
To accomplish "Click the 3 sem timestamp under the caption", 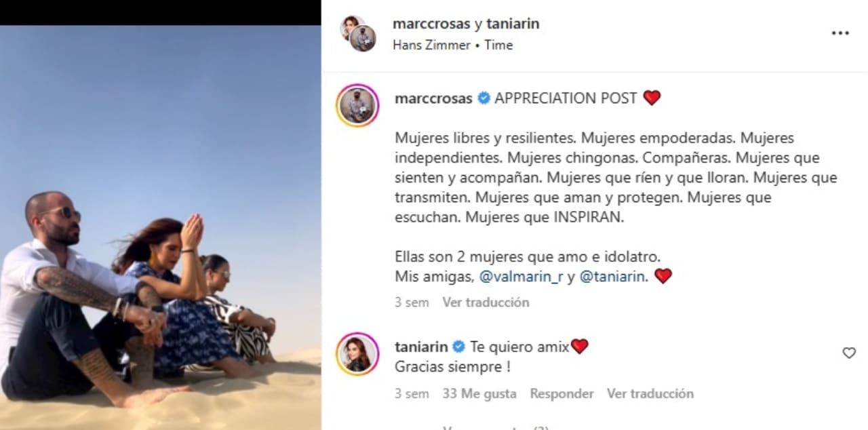I will coord(412,302).
